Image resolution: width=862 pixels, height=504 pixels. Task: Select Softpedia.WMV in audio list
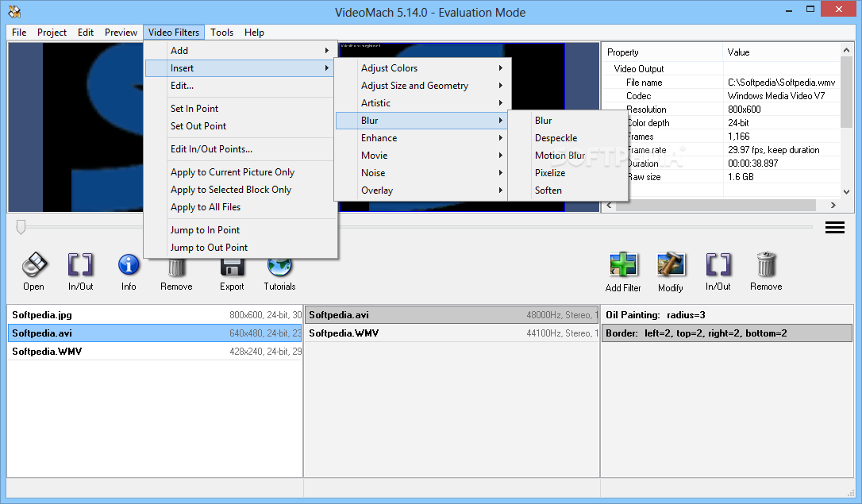click(x=452, y=333)
